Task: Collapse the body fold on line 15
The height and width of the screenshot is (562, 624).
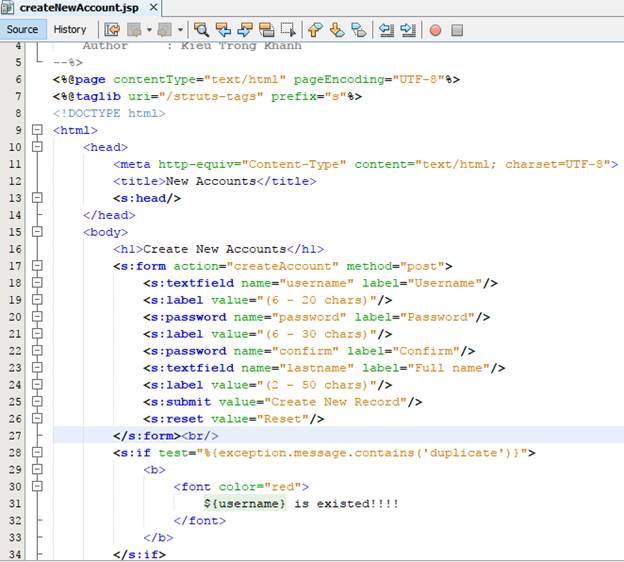Action: pos(37,232)
